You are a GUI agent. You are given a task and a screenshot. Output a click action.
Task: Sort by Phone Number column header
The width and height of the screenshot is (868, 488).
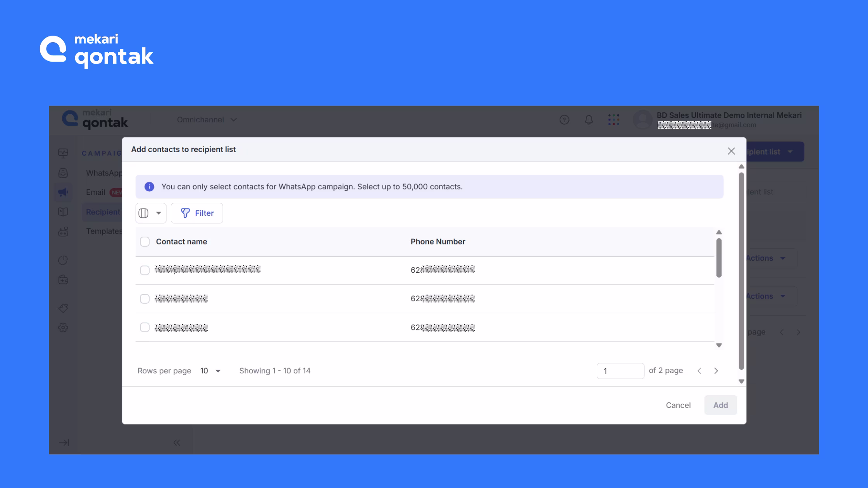coord(438,242)
